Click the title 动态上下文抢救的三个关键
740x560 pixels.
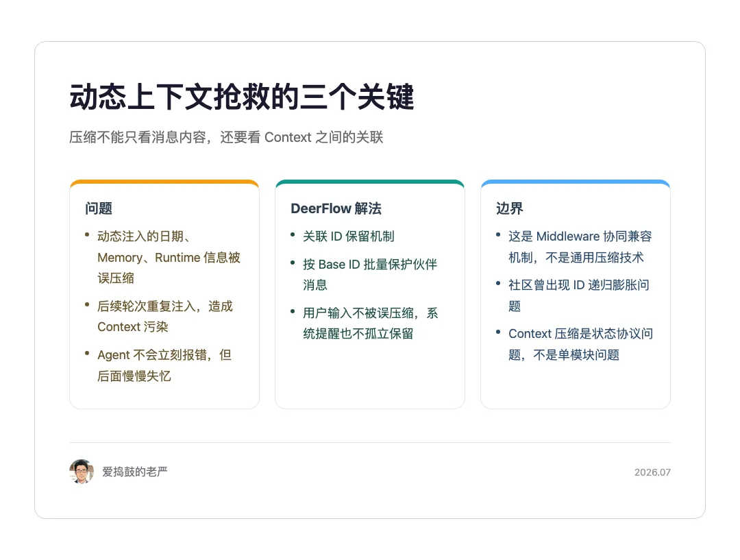point(242,97)
